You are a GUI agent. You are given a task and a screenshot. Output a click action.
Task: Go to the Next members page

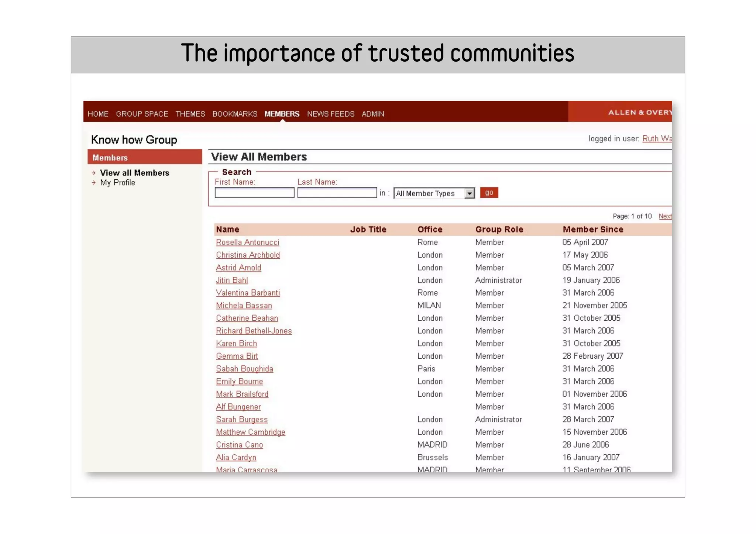click(665, 216)
